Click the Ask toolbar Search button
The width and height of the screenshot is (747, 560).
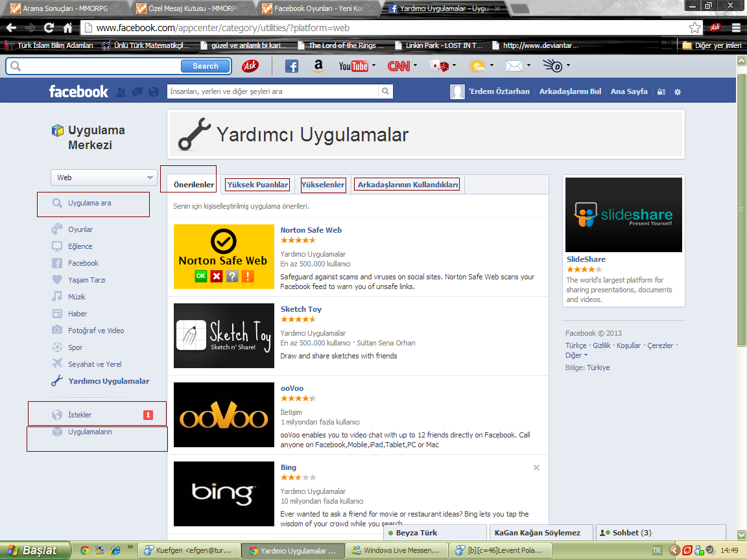(206, 66)
